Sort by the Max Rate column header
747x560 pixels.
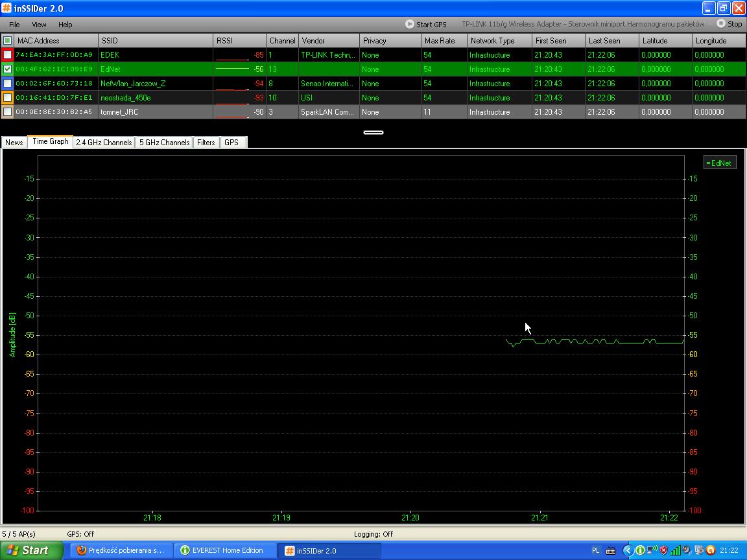pos(444,40)
